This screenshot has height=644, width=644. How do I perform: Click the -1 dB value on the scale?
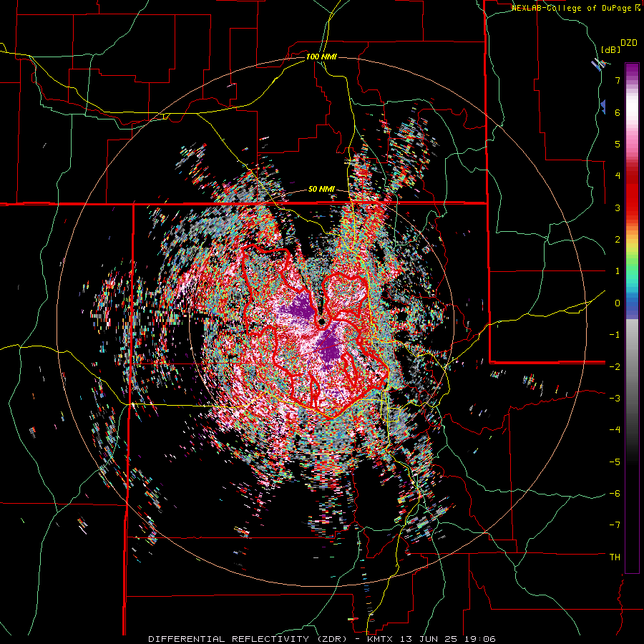click(x=615, y=335)
